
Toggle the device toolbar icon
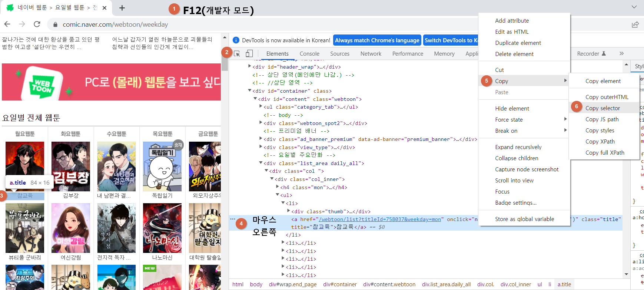click(249, 54)
